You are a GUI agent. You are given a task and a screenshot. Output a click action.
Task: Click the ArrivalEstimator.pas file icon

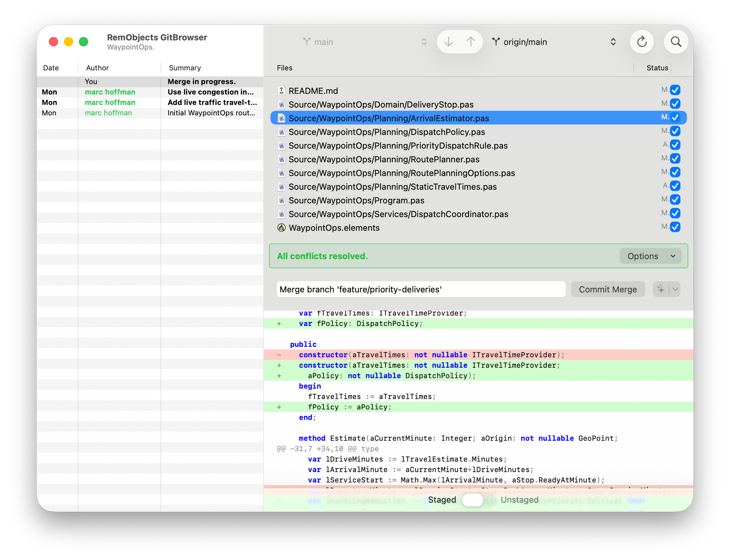click(x=281, y=118)
